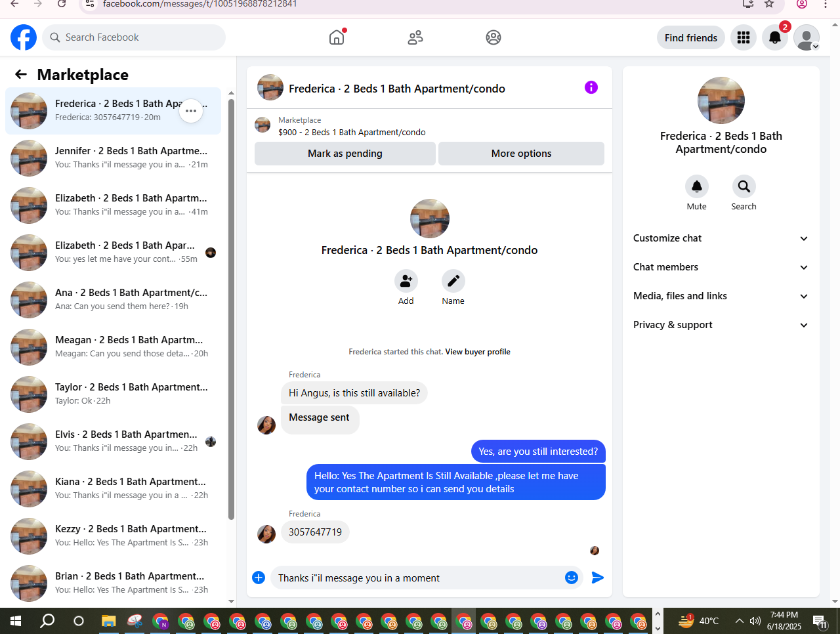Click the 'Hi Angus, is this still available?' message
The width and height of the screenshot is (840, 634).
[x=354, y=393]
